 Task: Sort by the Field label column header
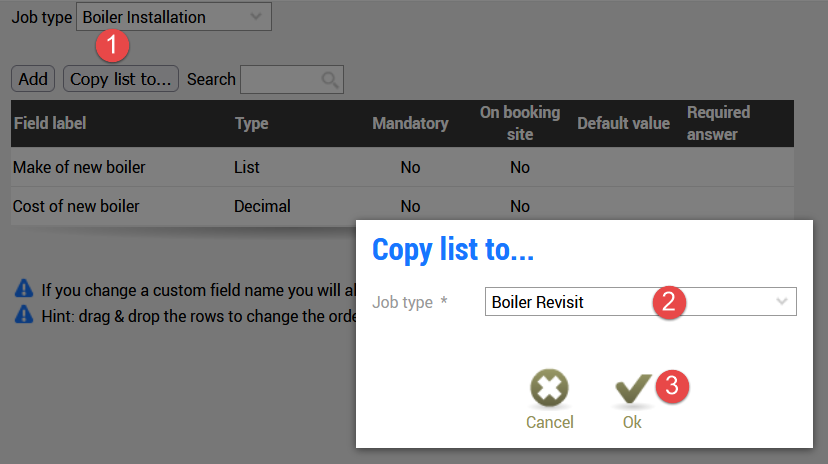coord(50,124)
